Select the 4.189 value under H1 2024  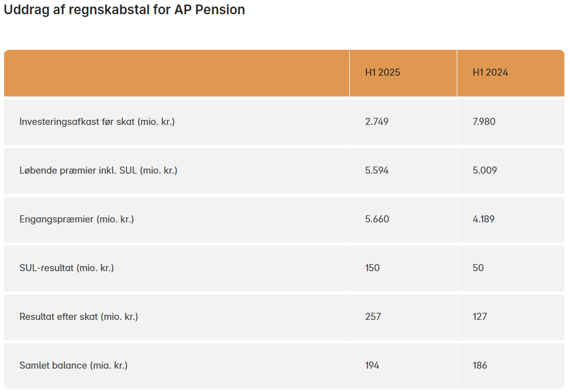(x=484, y=219)
